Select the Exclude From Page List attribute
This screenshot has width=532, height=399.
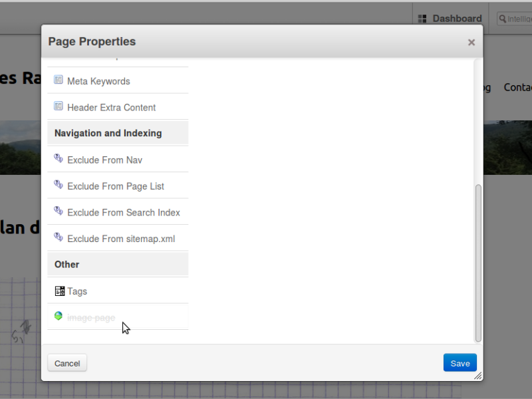click(118, 186)
